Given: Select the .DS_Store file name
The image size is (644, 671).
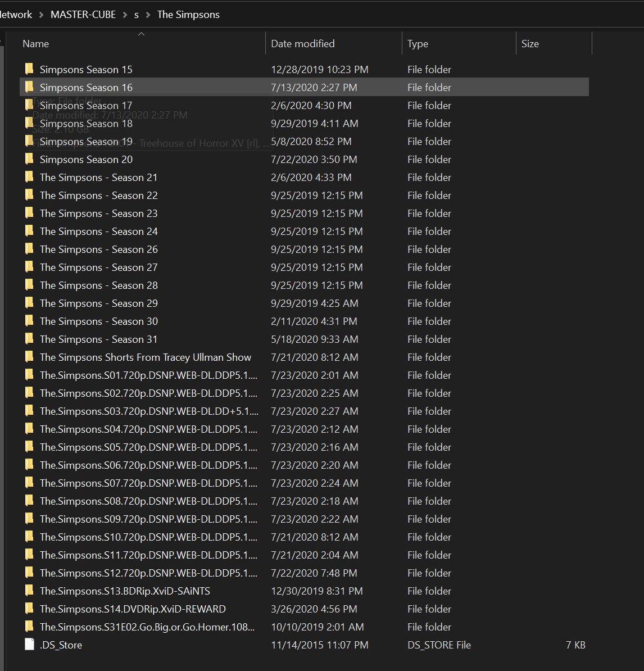Looking at the screenshot, I should [61, 645].
